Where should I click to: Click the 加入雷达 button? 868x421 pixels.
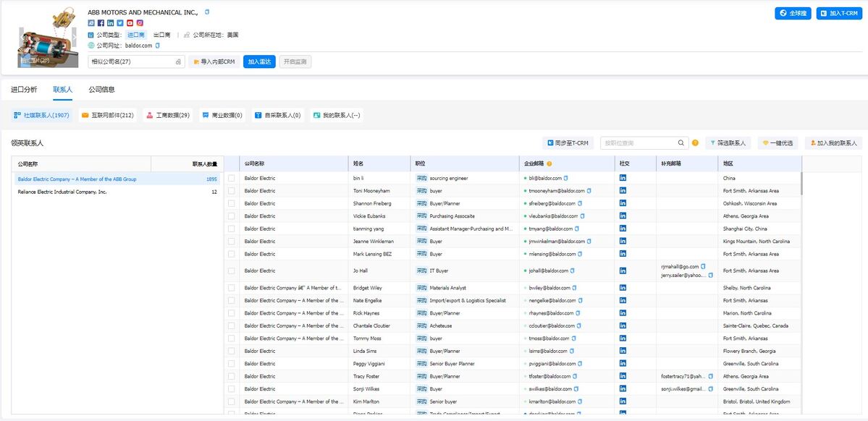point(259,62)
